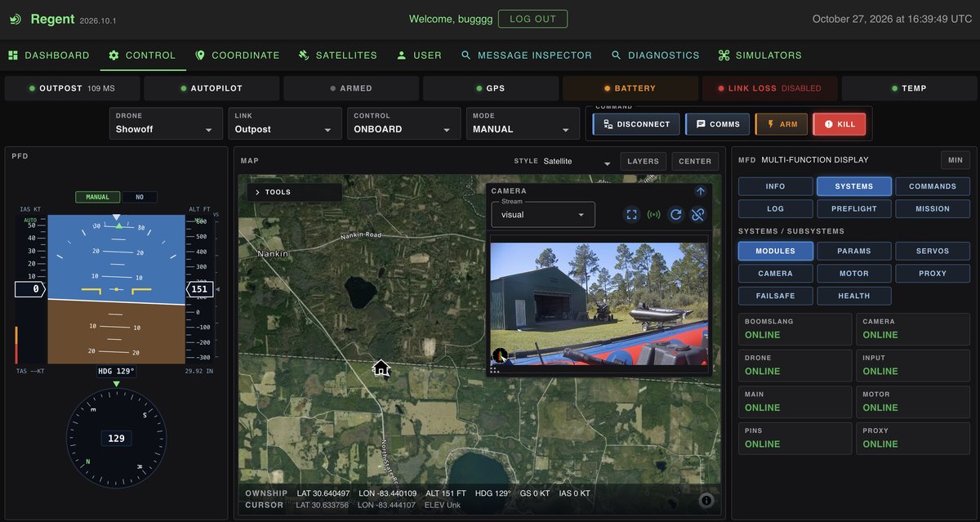Open the Mode dropdown showing MANUAL
980x522 pixels.
(523, 123)
